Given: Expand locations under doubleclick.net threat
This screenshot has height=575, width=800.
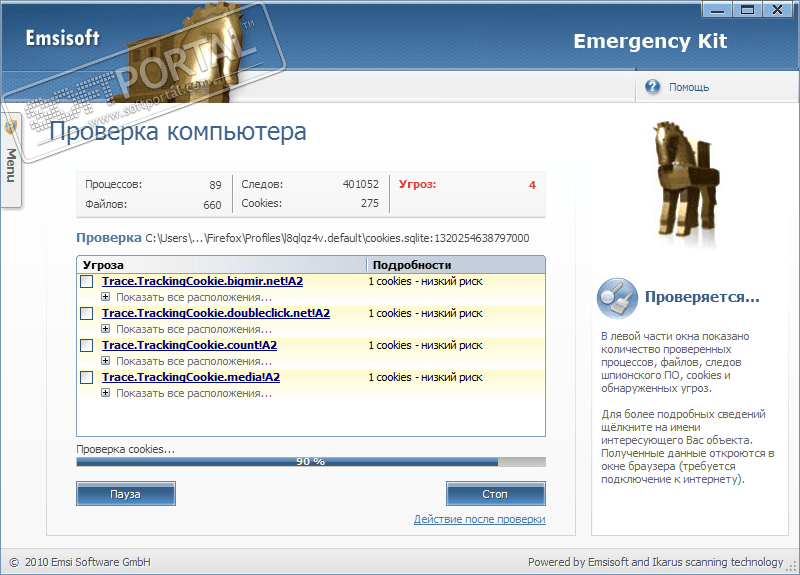Looking at the screenshot, I should 105,329.
